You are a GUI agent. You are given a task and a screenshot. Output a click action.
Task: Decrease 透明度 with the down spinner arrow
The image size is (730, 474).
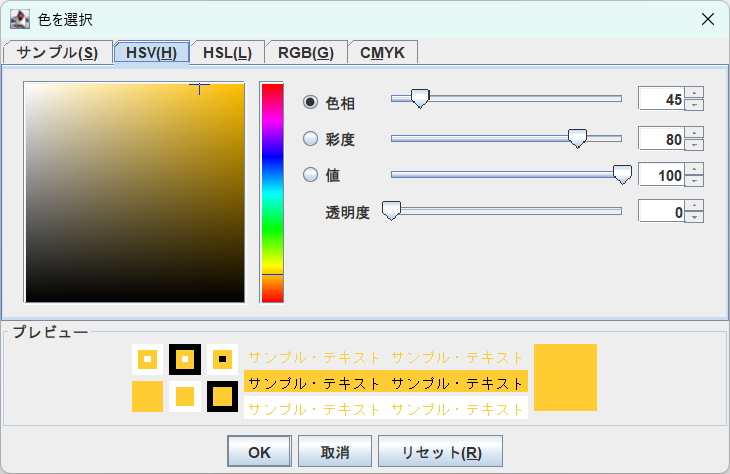(694, 217)
